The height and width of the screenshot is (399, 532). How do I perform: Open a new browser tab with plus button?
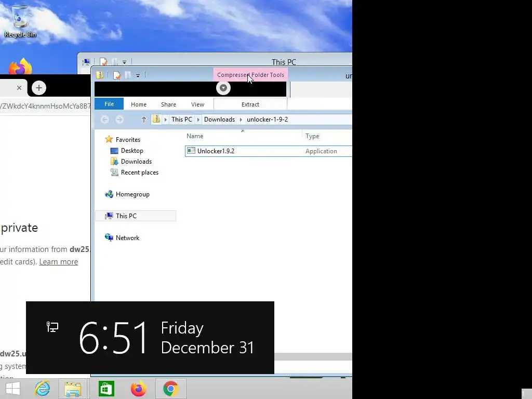[39, 88]
